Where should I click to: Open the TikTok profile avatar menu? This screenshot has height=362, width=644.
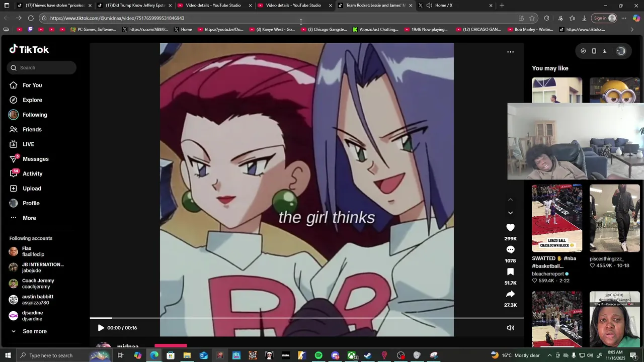tap(621, 51)
